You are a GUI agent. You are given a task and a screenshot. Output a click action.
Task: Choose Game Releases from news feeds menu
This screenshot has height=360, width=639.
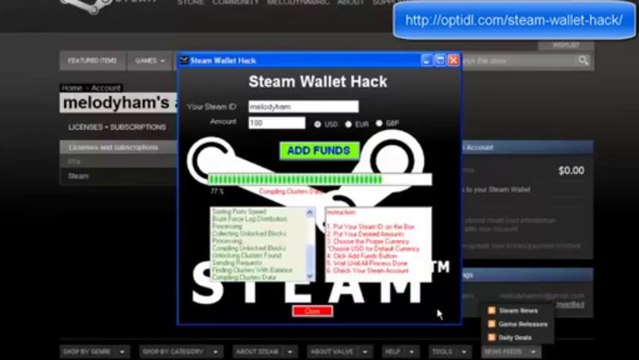coord(523,324)
